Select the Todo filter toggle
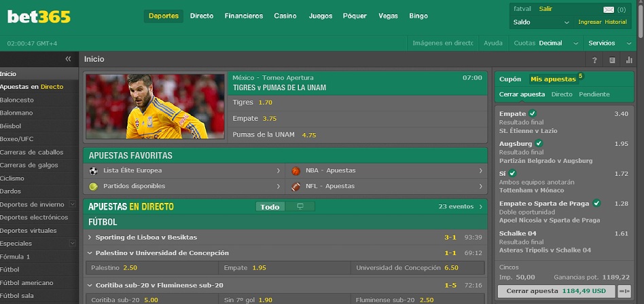This screenshot has height=304, width=644. click(270, 206)
